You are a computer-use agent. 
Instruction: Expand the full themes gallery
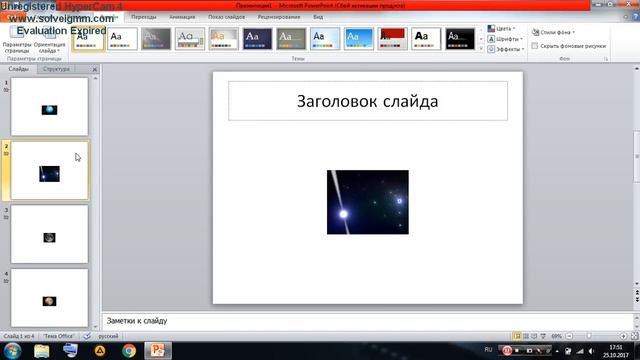481,49
